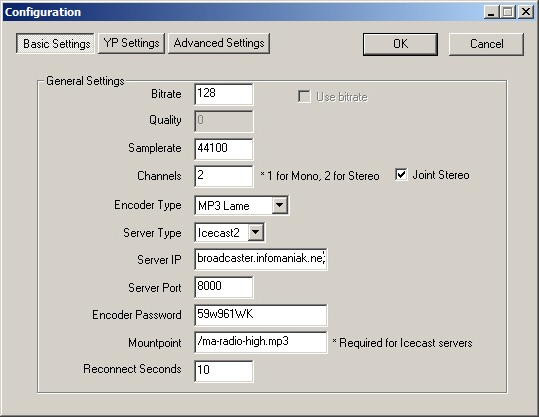Click the Reconnect Seconds field
Viewport: 539px width, 417px height.
[x=224, y=371]
